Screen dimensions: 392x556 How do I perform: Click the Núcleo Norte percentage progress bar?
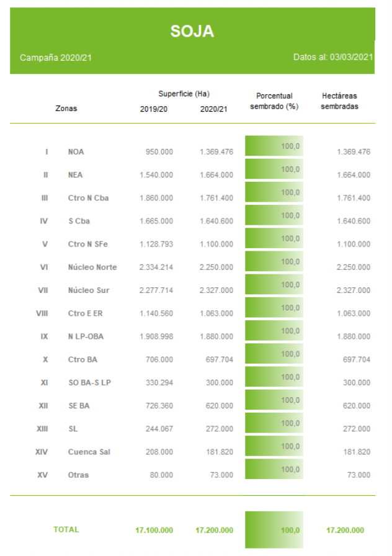pos(274,261)
